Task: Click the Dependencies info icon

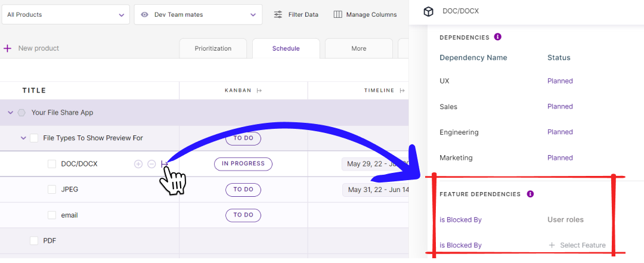Action: pos(498,37)
